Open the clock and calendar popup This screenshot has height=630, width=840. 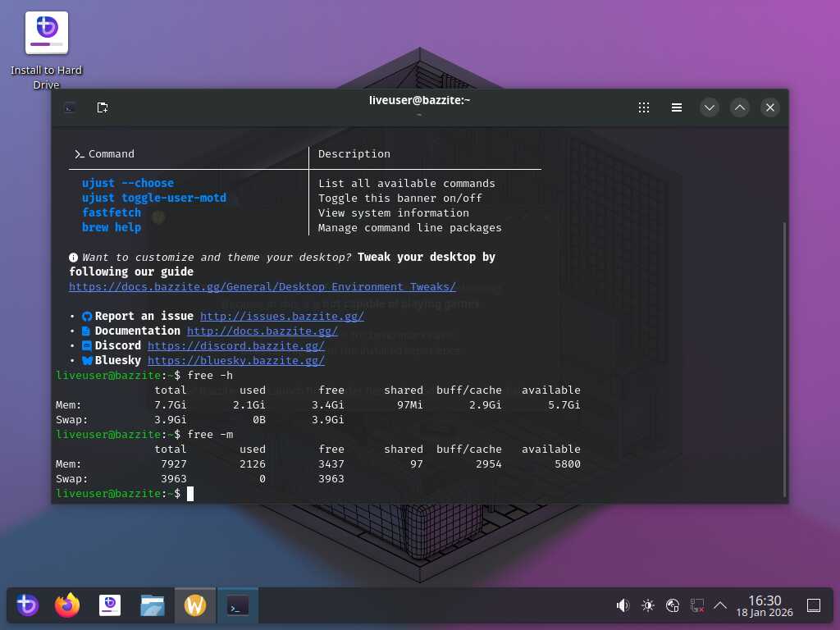coord(765,606)
